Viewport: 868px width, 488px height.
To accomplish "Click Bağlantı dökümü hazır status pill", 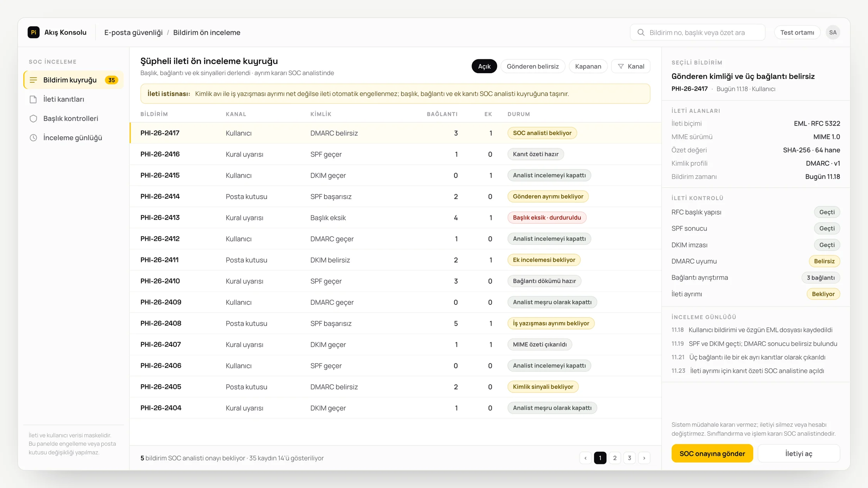I will (x=544, y=281).
